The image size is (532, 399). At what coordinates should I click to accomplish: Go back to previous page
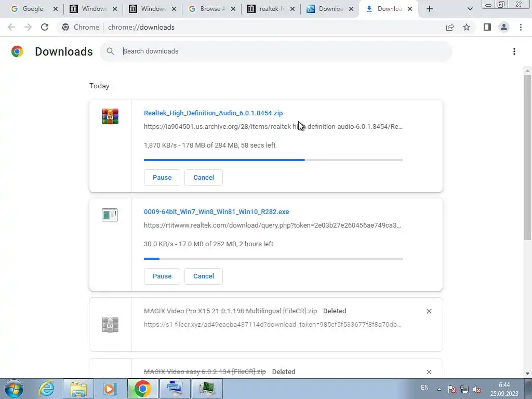[11, 27]
